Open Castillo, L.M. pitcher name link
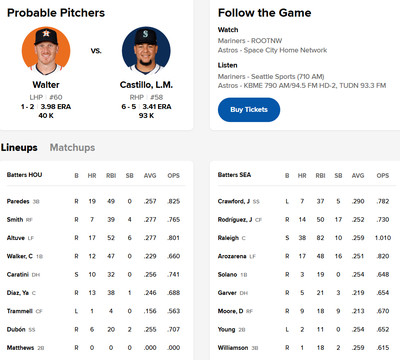 click(x=146, y=85)
